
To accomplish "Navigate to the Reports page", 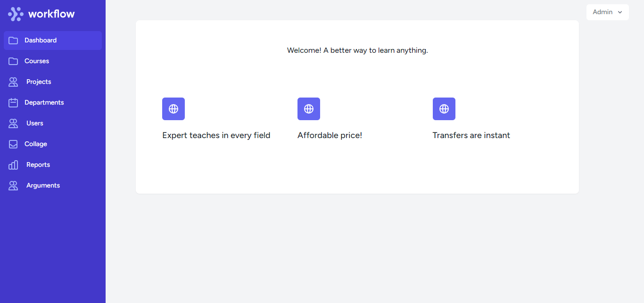I will pyautogui.click(x=37, y=164).
